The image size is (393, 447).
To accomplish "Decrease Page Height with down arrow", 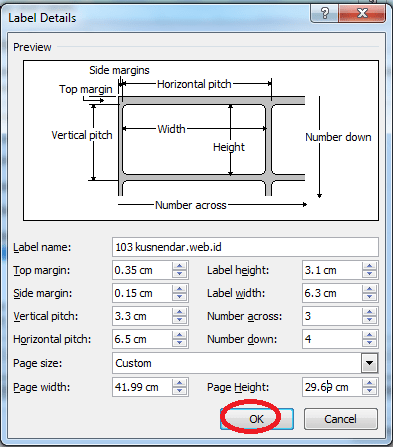I will click(x=370, y=391).
